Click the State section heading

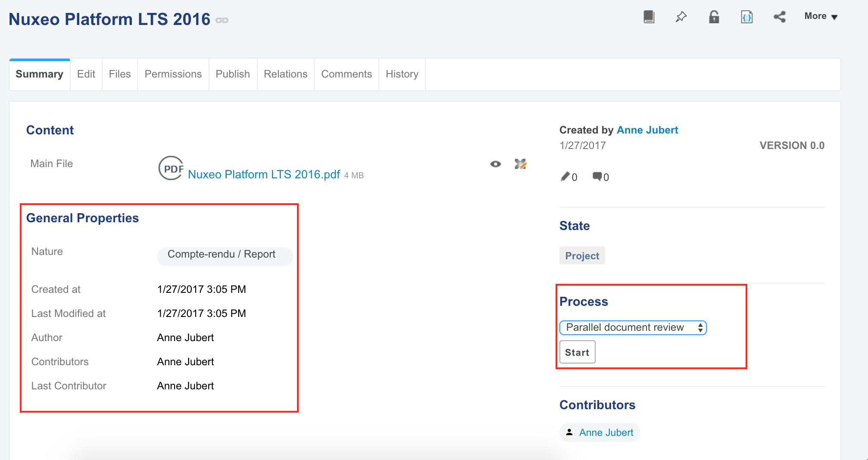(575, 226)
